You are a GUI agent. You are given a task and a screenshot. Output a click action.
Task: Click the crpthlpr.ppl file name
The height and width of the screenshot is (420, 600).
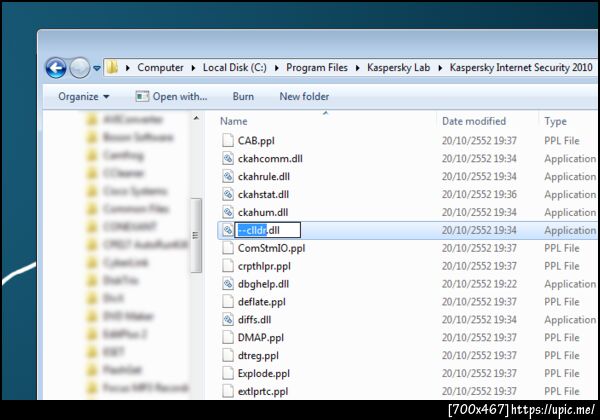point(264,266)
